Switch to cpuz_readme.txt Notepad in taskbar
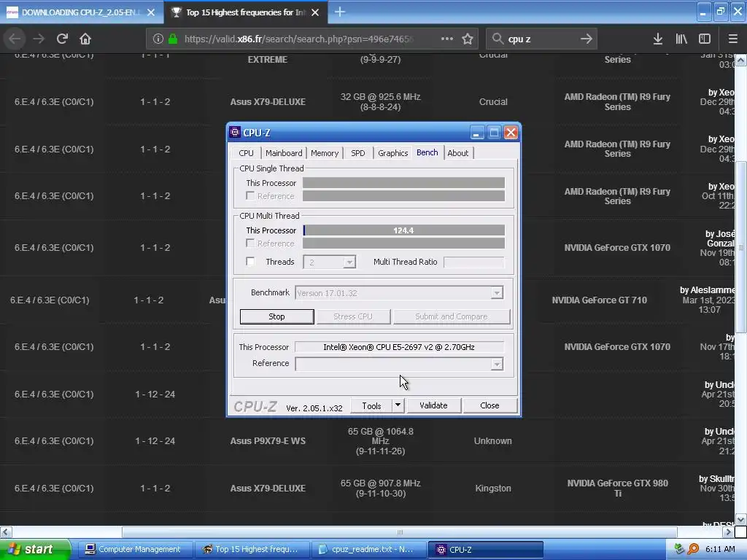This screenshot has width=747, height=560. (368, 549)
